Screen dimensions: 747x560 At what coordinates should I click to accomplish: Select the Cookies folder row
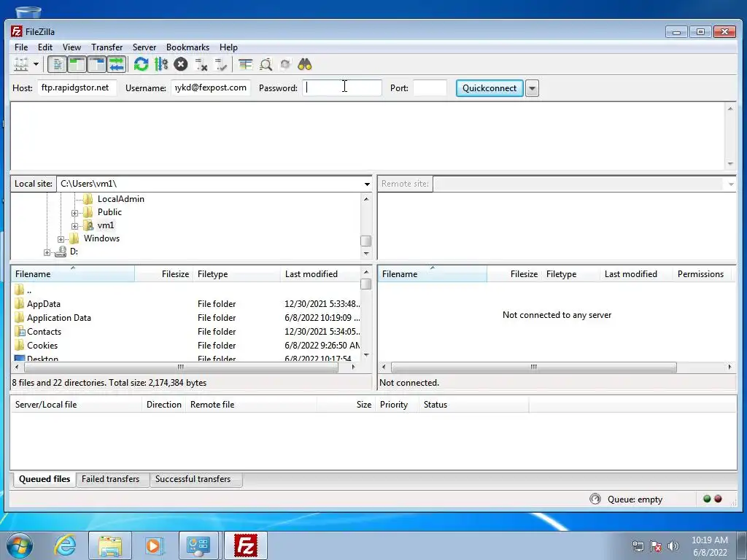click(x=186, y=345)
